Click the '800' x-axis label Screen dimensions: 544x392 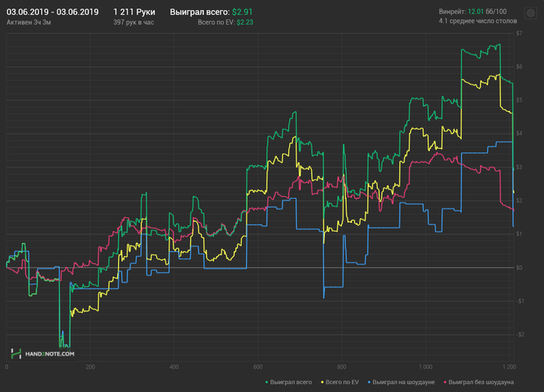click(342, 366)
